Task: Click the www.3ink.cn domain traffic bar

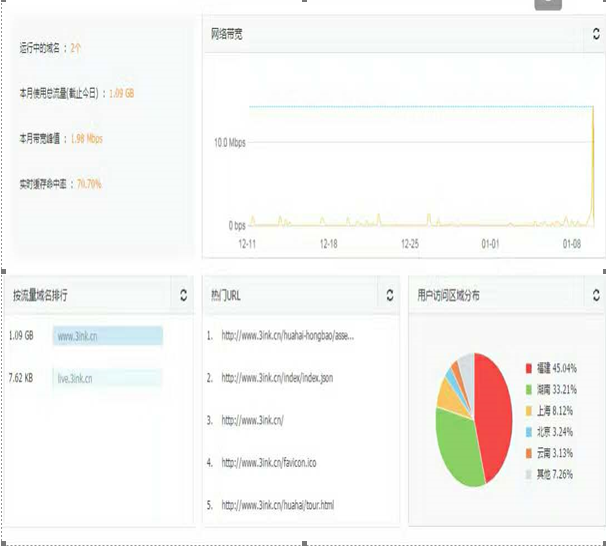Action: [x=108, y=336]
